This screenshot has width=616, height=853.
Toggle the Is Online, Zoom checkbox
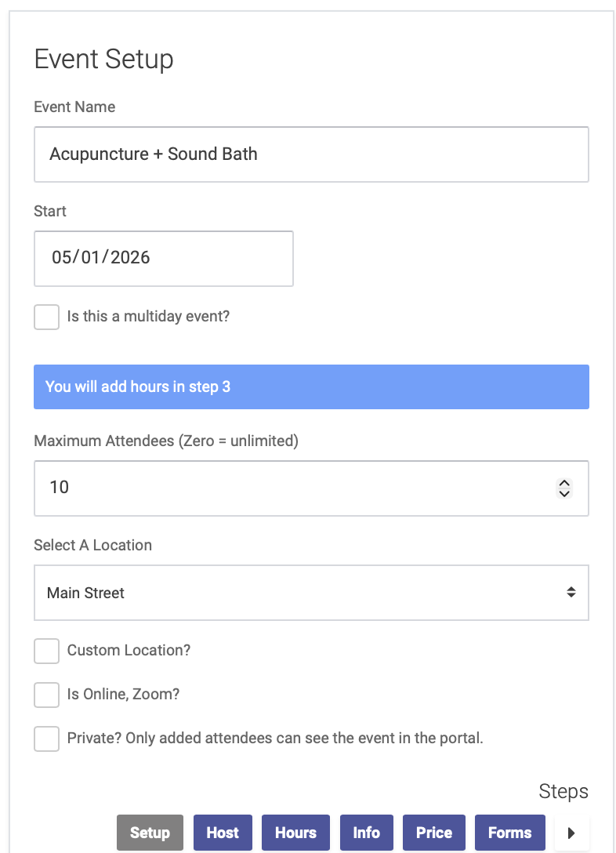pos(47,695)
